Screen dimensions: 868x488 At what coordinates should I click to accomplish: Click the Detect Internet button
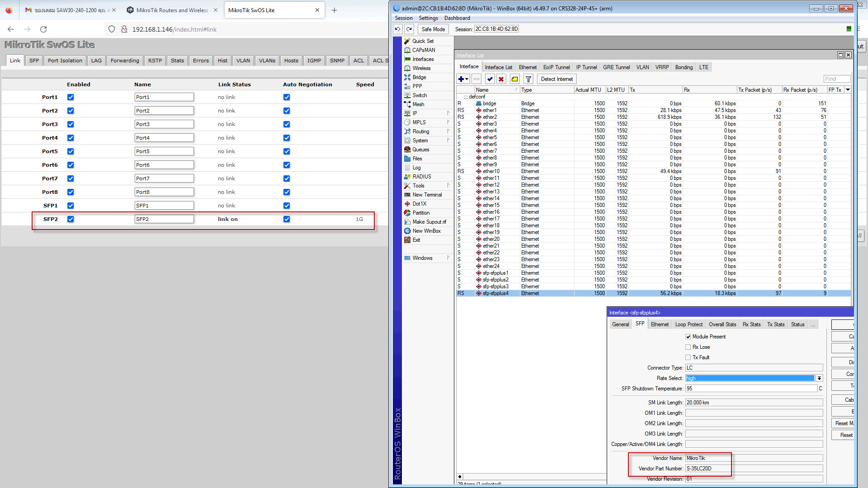(557, 79)
